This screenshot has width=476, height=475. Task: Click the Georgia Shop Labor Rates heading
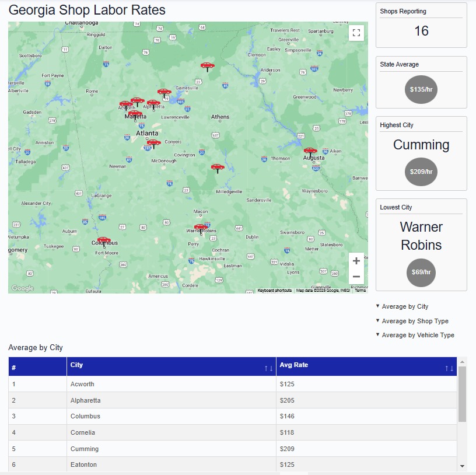(x=87, y=10)
